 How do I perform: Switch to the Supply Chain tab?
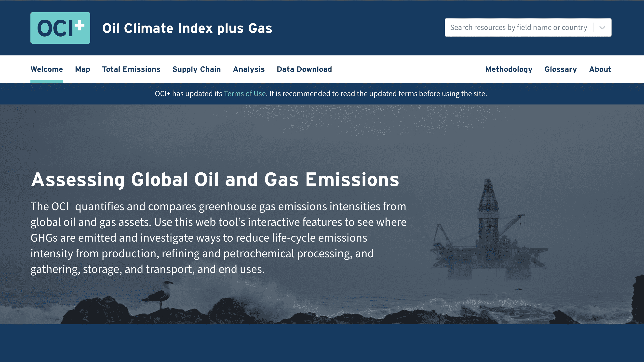[x=197, y=69]
